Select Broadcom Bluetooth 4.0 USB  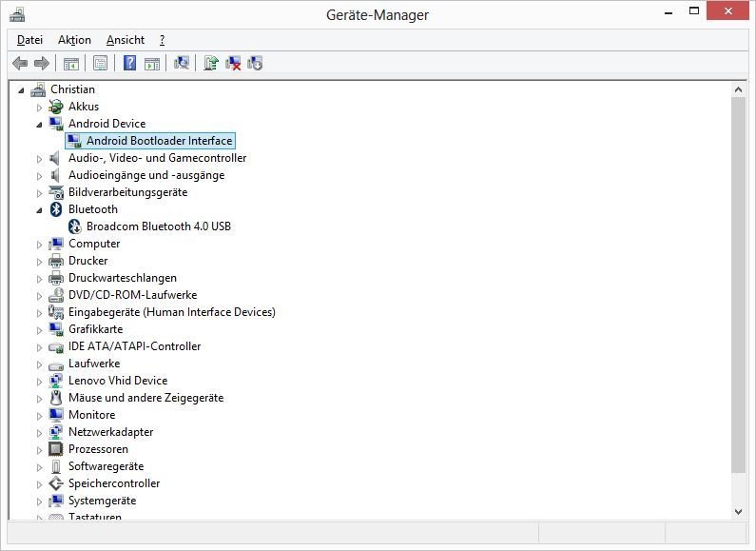tap(159, 226)
